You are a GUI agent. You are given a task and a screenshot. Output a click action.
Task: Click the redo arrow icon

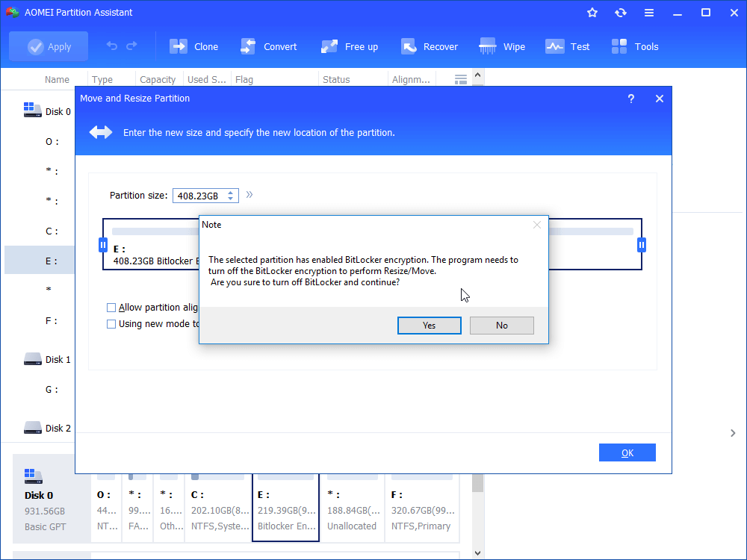tap(131, 46)
